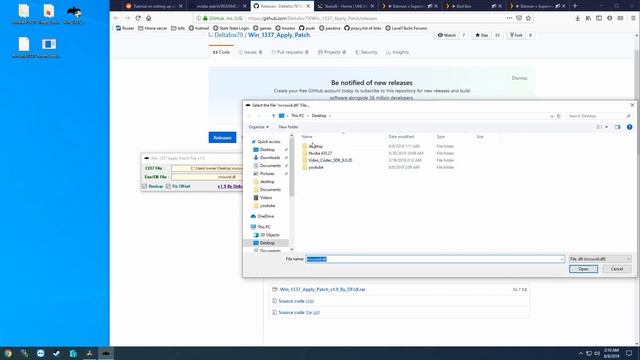
Task: Click the up-arrow navigation icon in file dialog
Action: click(273, 116)
